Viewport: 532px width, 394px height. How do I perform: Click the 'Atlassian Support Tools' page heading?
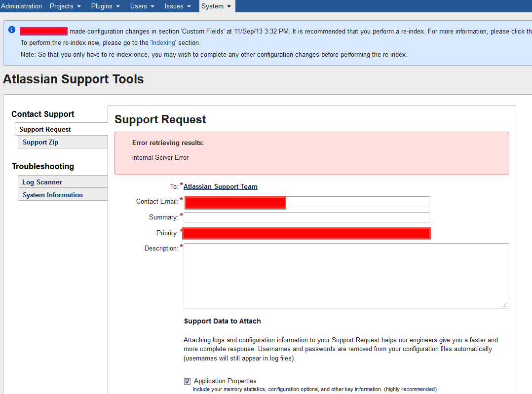tap(73, 79)
